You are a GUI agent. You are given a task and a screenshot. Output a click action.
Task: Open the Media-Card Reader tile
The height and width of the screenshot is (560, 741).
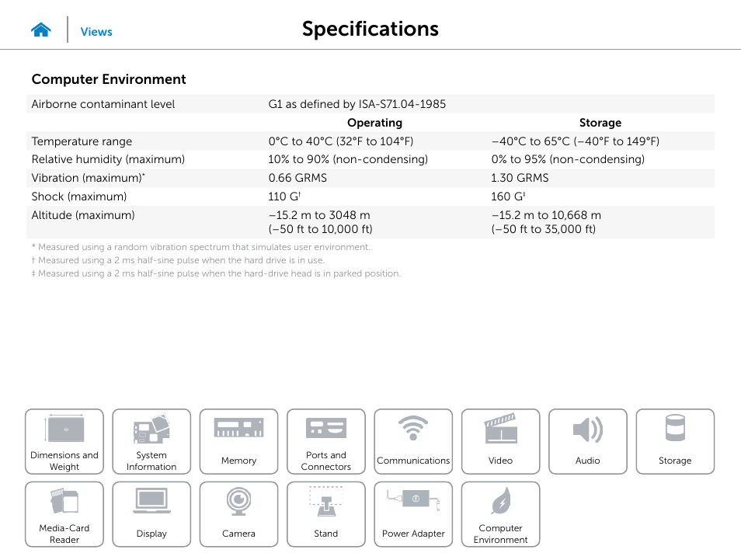coord(64,514)
